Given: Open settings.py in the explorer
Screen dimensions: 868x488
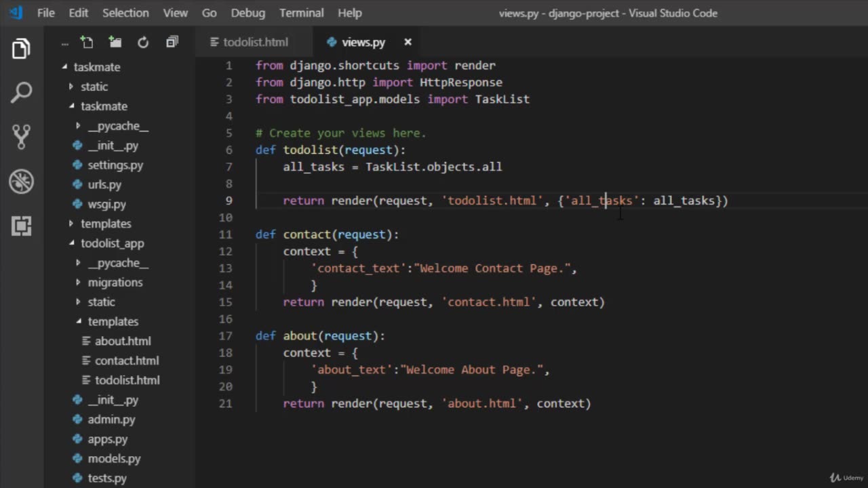Looking at the screenshot, I should pyautogui.click(x=115, y=165).
